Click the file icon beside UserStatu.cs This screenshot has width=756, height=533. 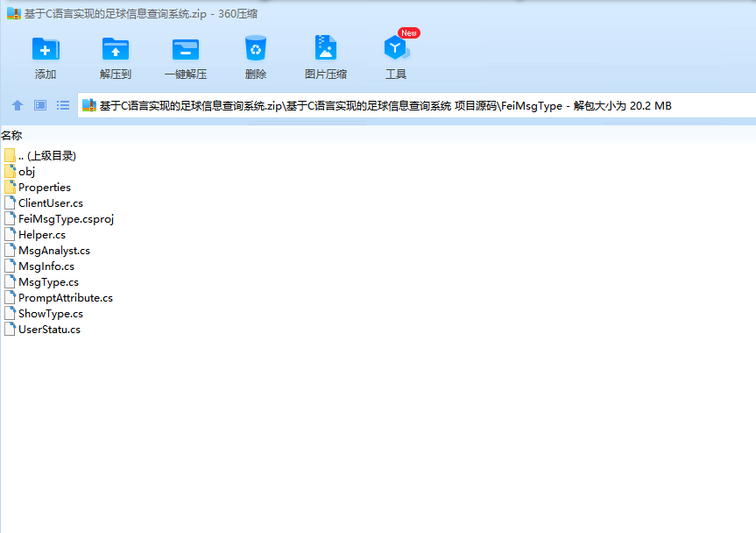(x=11, y=329)
